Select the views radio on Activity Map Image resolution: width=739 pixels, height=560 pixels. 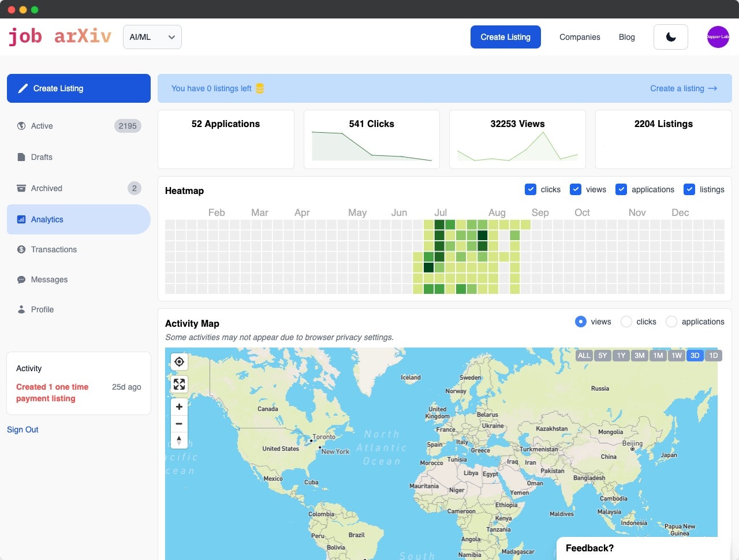(581, 322)
